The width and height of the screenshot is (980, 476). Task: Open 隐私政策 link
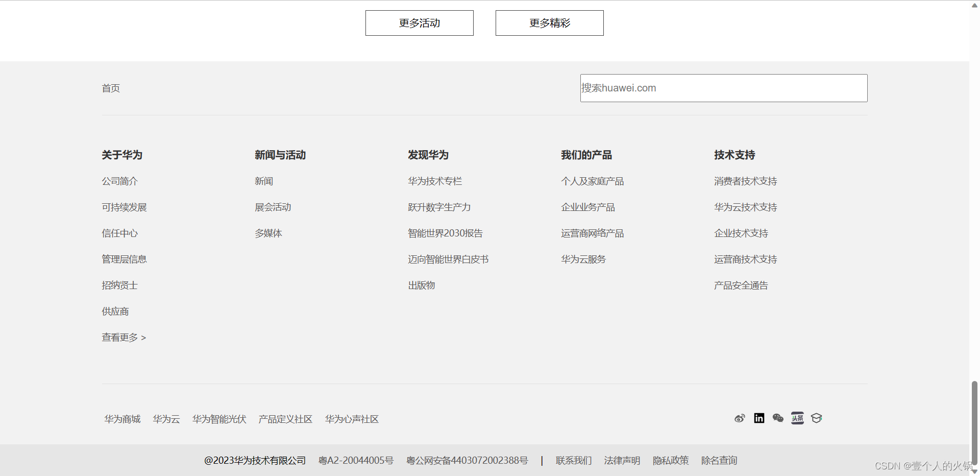coord(671,461)
